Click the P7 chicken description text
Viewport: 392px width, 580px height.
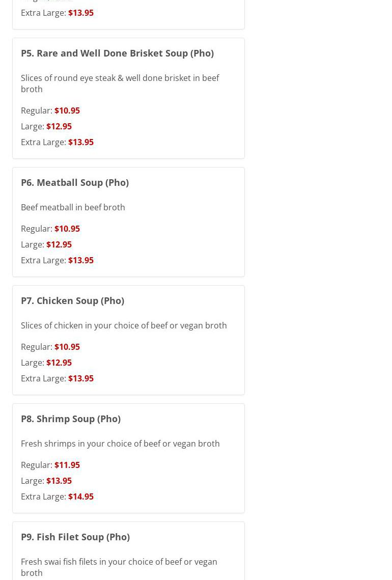coord(124,325)
